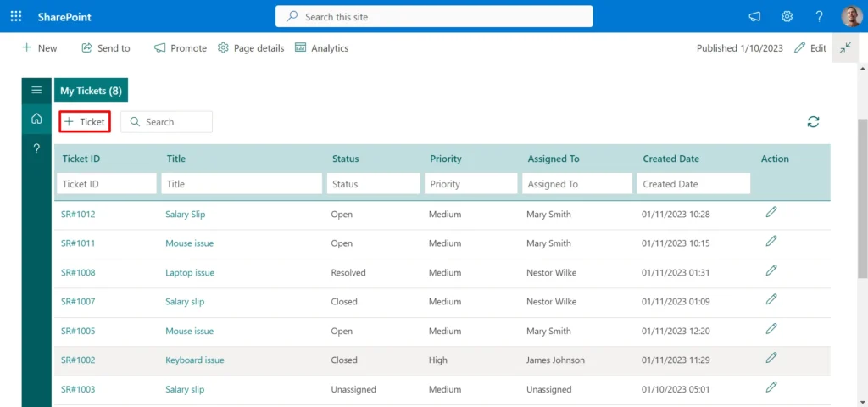Focus the Search this site field
The height and width of the screenshot is (407, 868).
pyautogui.click(x=434, y=17)
